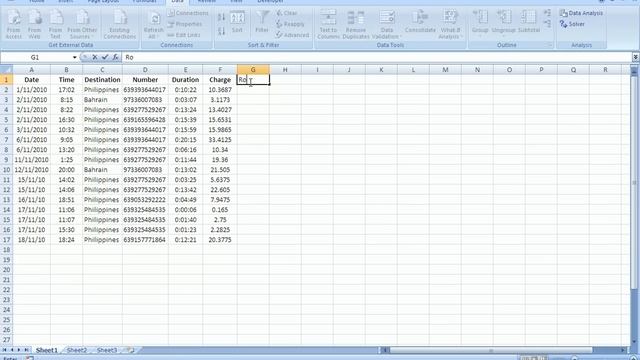Viewport: 640px width, 360px height.
Task: Open the custom Sort dialog
Action: click(237, 23)
